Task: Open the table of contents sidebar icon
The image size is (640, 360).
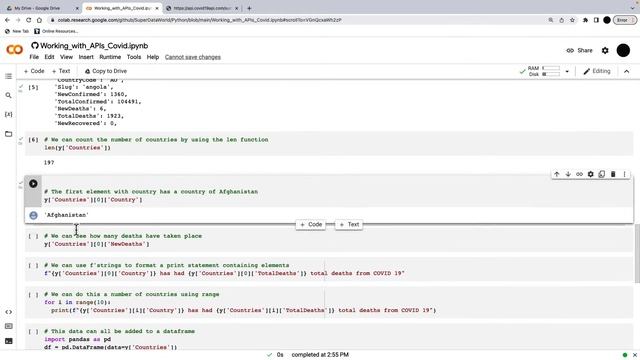Action: (x=8, y=76)
